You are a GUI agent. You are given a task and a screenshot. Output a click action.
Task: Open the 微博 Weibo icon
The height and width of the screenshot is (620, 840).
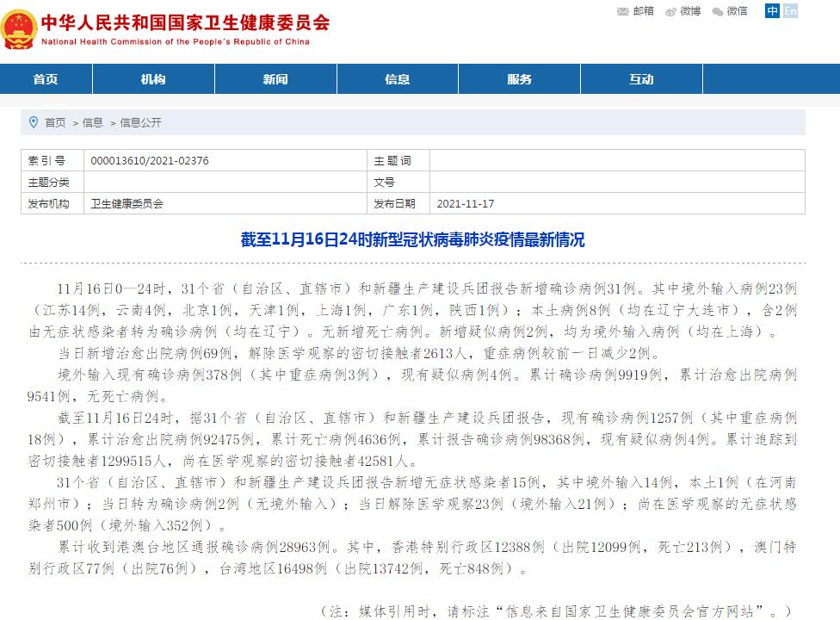click(670, 12)
